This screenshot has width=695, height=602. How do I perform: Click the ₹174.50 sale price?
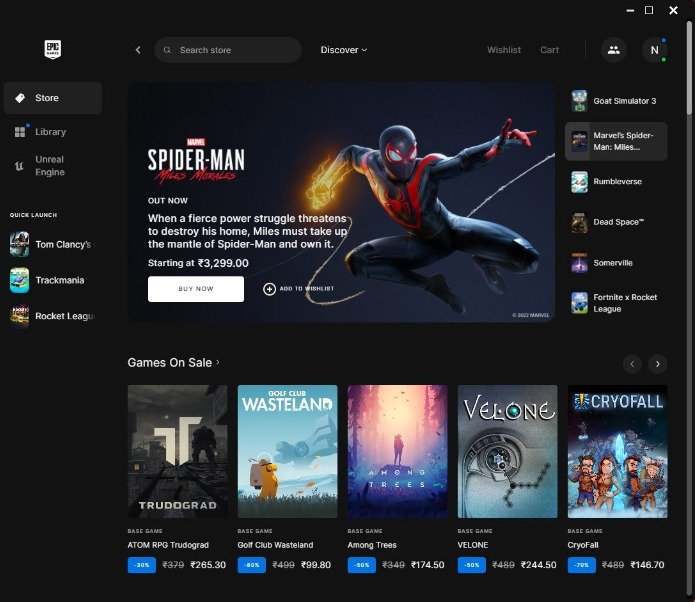(427, 565)
